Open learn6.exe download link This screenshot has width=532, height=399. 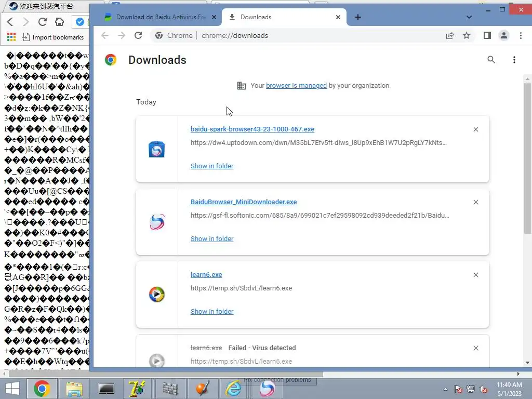click(x=206, y=274)
